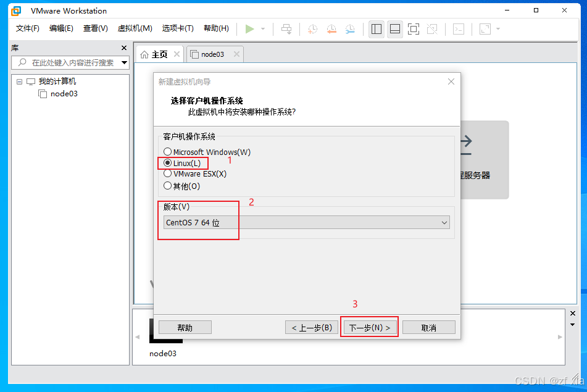Toggle the thumbnail bar view icon
Image resolution: width=587 pixels, height=392 pixels.
(395, 29)
